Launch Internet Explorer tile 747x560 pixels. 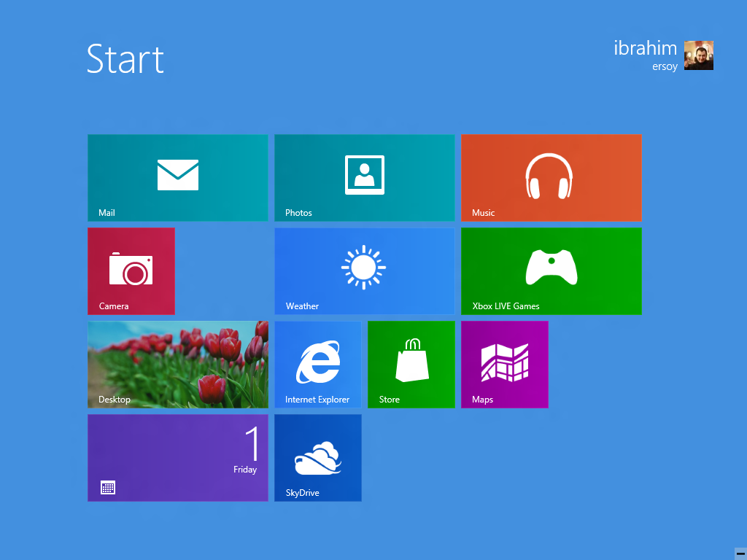pyautogui.click(x=318, y=365)
